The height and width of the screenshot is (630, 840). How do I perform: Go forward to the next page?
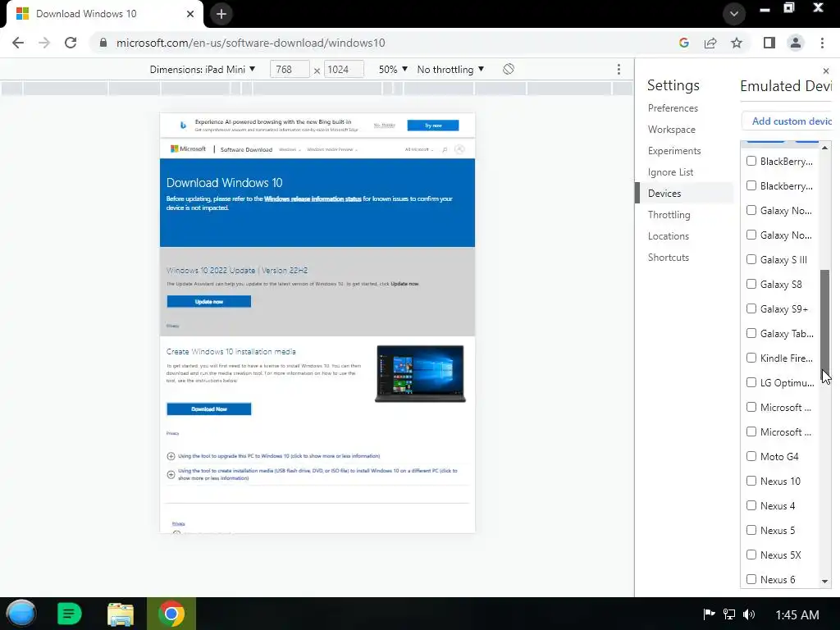pos(44,43)
